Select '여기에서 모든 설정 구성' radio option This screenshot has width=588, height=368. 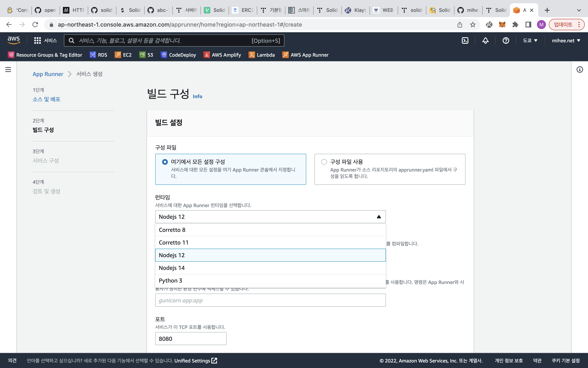[165, 162]
